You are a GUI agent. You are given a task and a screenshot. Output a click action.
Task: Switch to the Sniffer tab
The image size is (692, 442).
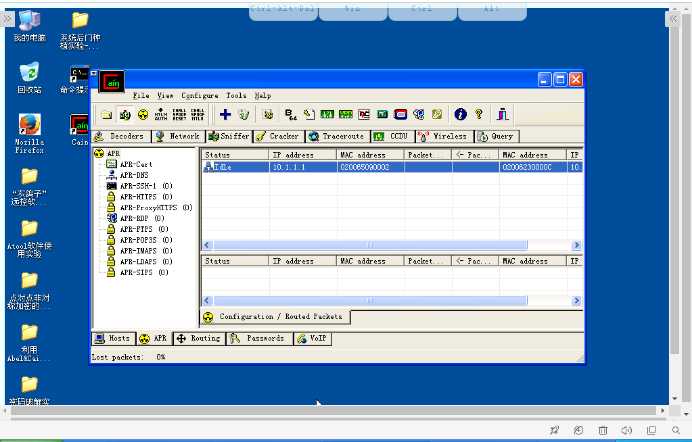(x=229, y=136)
